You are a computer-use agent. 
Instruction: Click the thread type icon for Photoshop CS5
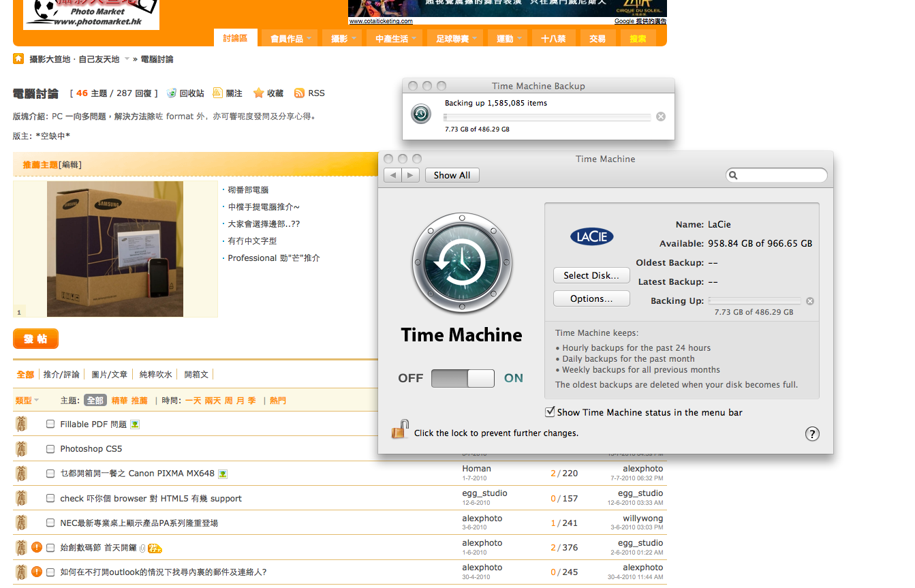(21, 448)
